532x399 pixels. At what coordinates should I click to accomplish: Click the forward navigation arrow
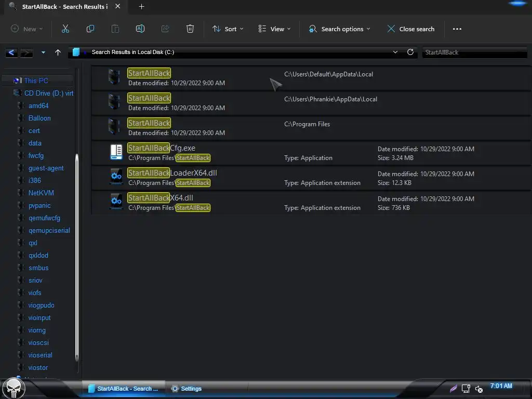click(x=26, y=52)
